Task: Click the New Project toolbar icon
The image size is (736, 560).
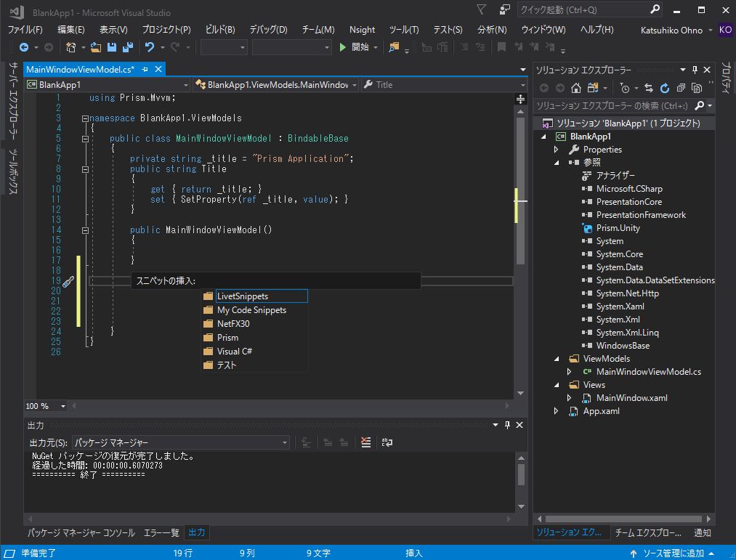Action: tap(71, 47)
